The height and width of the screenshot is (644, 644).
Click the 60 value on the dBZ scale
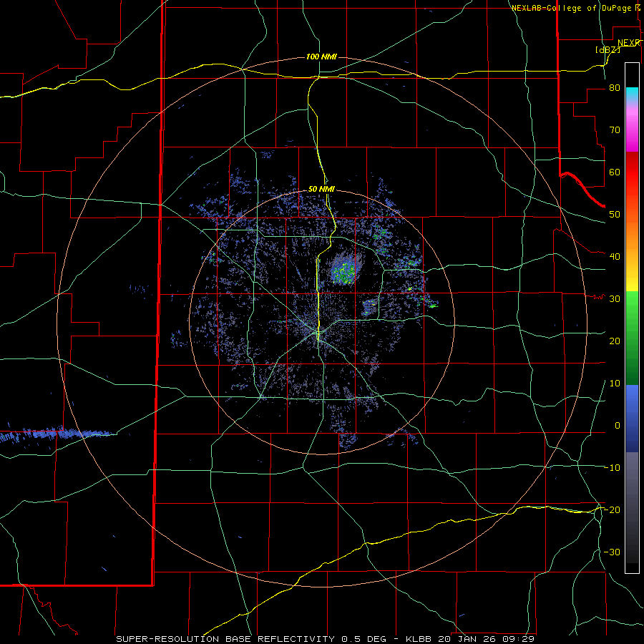(615, 172)
